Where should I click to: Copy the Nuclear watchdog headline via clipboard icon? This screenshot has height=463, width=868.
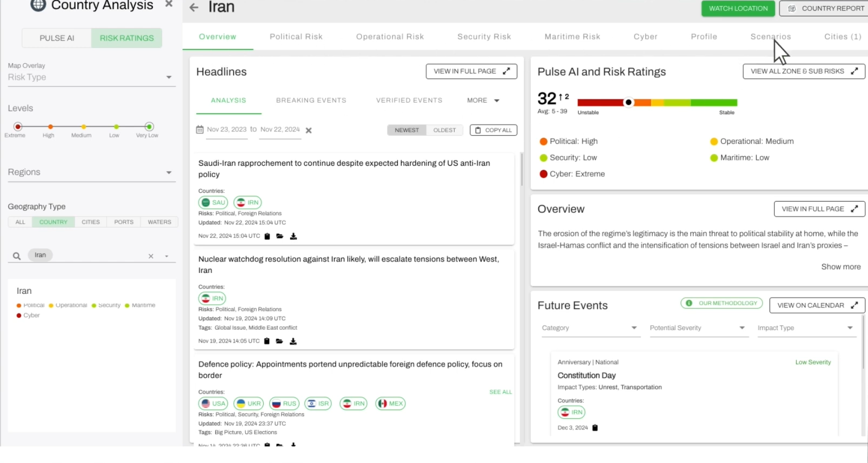[x=266, y=341]
